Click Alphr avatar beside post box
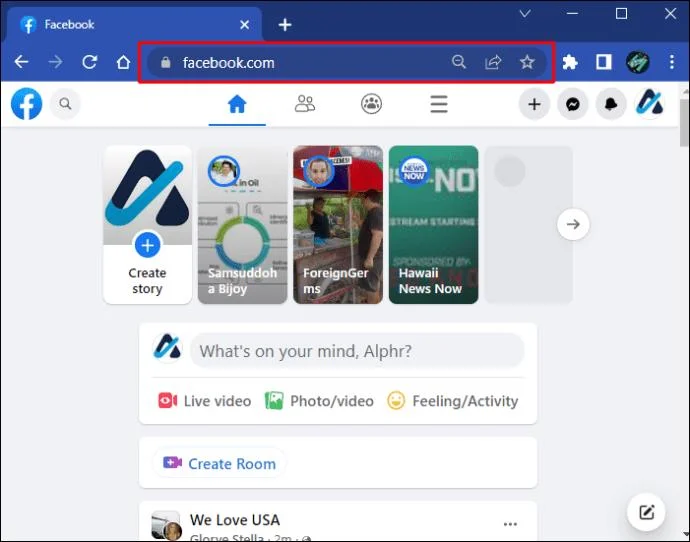Viewport: 690px width, 542px height. point(167,348)
